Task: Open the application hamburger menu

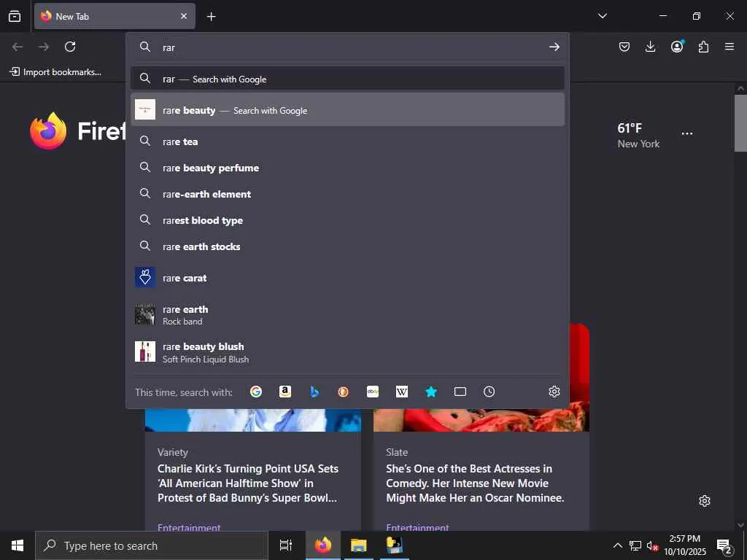Action: [x=729, y=47]
